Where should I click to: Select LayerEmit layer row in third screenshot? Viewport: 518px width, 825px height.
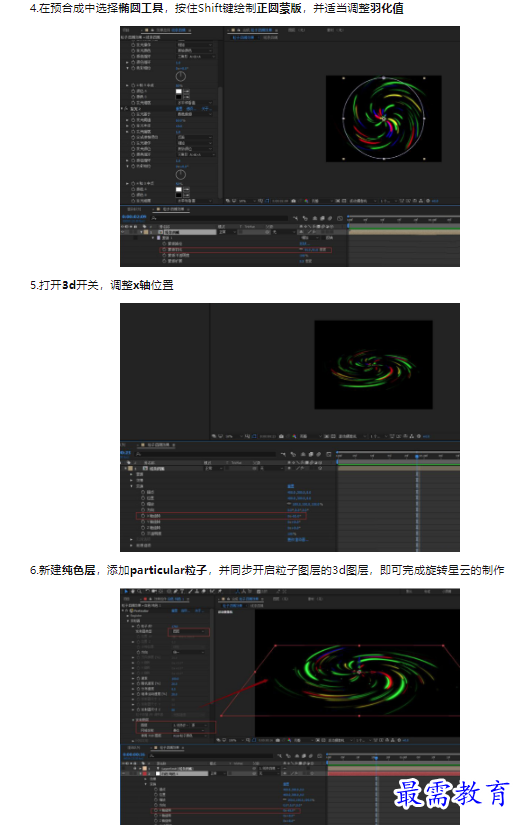pyautogui.click(x=224, y=768)
